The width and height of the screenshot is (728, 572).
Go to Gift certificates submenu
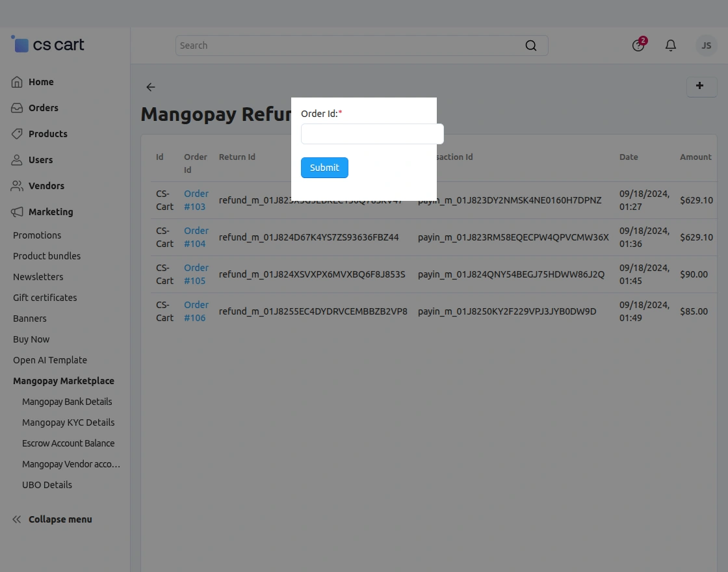click(45, 298)
